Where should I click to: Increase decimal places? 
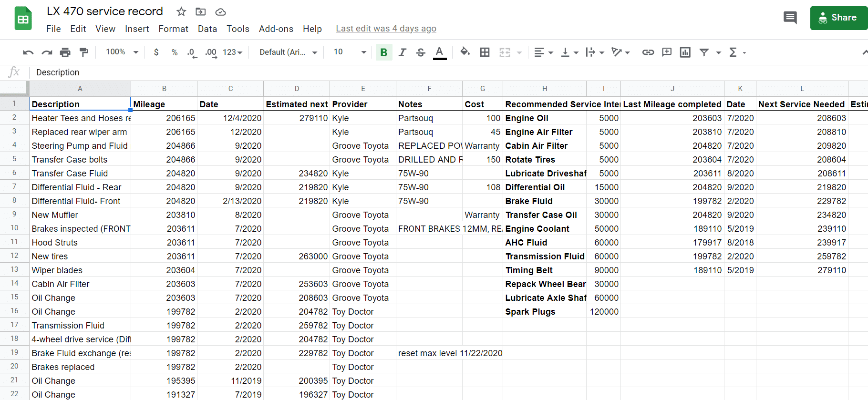[x=211, y=52]
